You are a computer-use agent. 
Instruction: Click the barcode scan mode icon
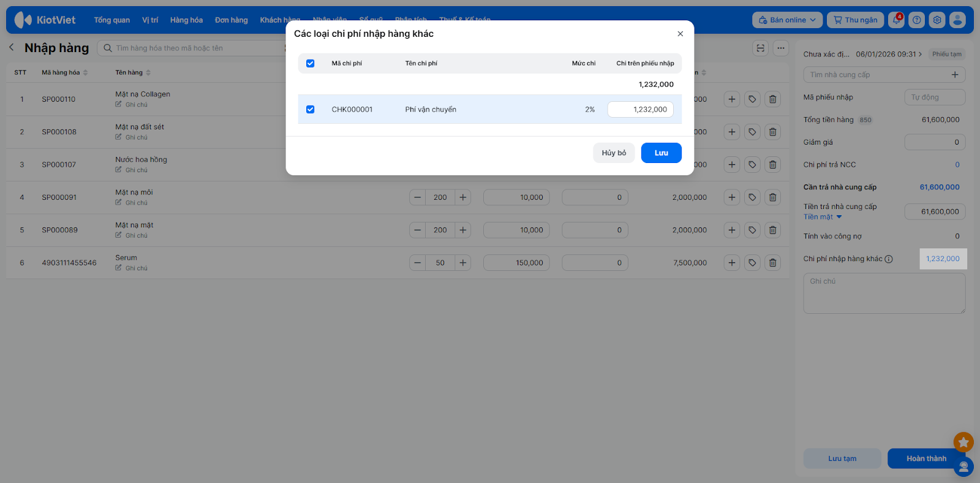click(761, 48)
